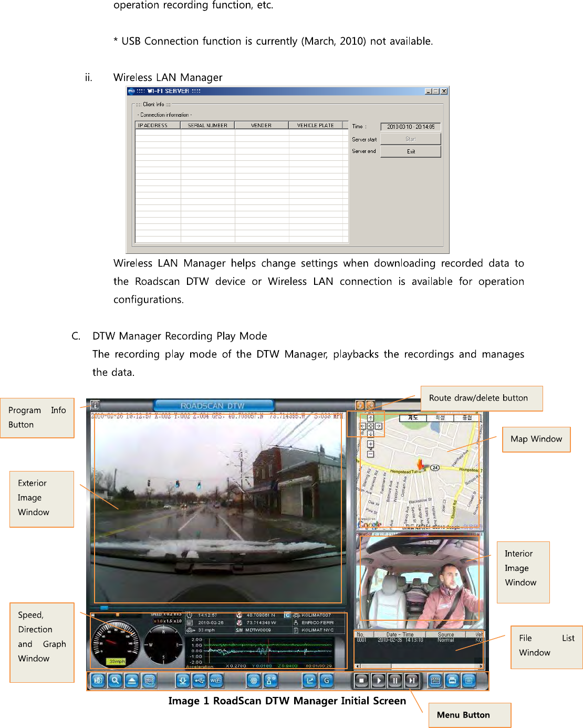Pan the map left with the left arrow

362,426
